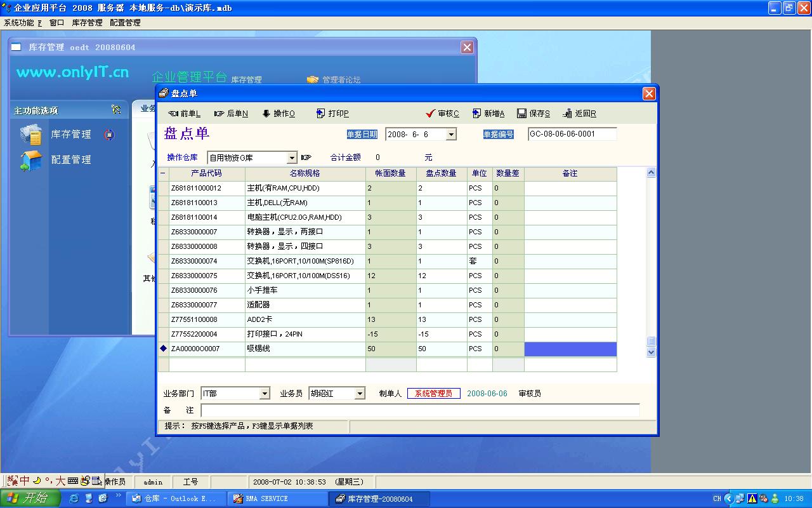Open the 单据日期 date dropdown

451,135
